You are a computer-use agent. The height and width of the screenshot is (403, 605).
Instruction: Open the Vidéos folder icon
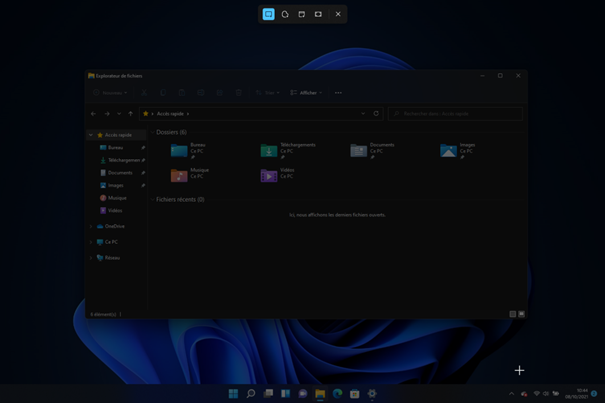click(x=269, y=176)
